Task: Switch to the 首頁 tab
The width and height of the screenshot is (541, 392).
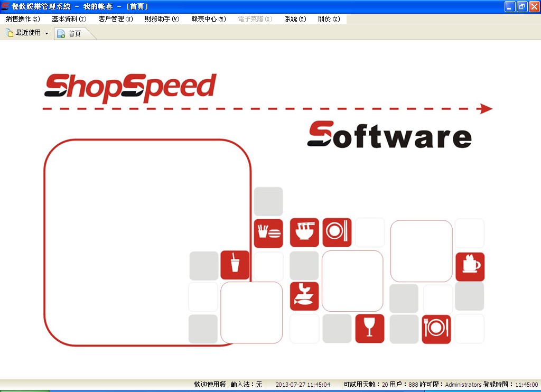Action: click(74, 33)
